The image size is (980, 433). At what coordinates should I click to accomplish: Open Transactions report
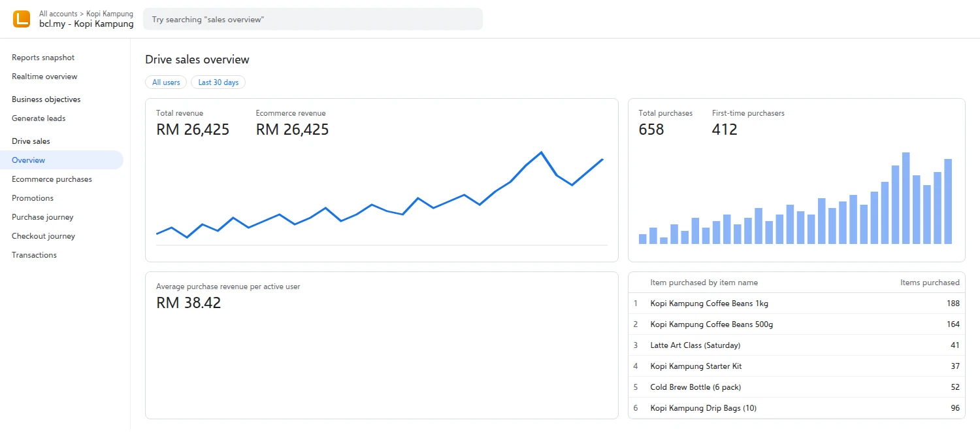pos(34,255)
